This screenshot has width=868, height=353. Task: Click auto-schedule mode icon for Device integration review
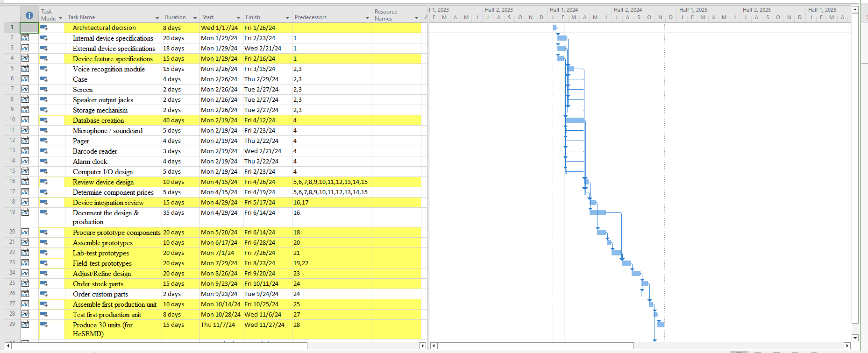pyautogui.click(x=44, y=203)
